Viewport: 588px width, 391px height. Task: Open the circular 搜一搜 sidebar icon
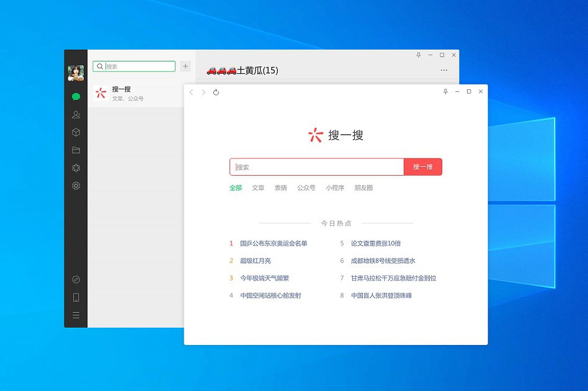click(x=76, y=280)
